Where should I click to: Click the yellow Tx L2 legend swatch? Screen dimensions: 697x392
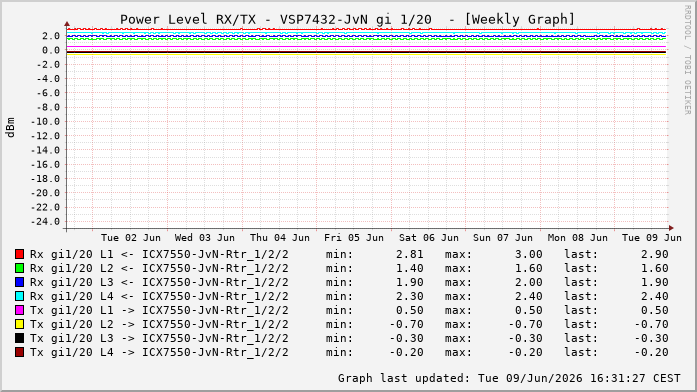coord(19,324)
